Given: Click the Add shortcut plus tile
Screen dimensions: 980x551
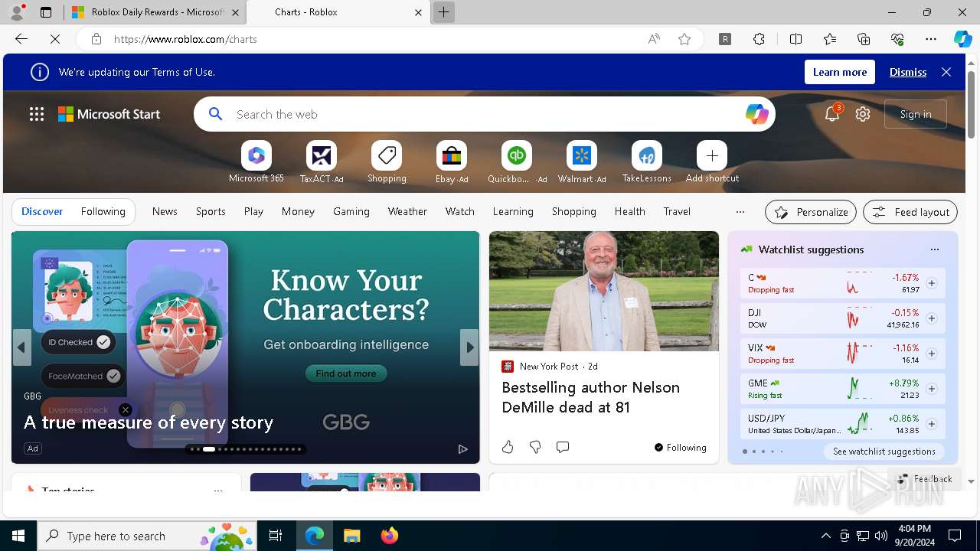Looking at the screenshot, I should (712, 156).
